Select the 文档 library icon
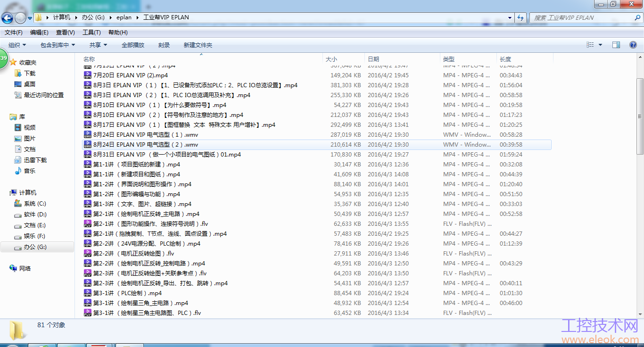The height and width of the screenshot is (347, 644). [18, 149]
